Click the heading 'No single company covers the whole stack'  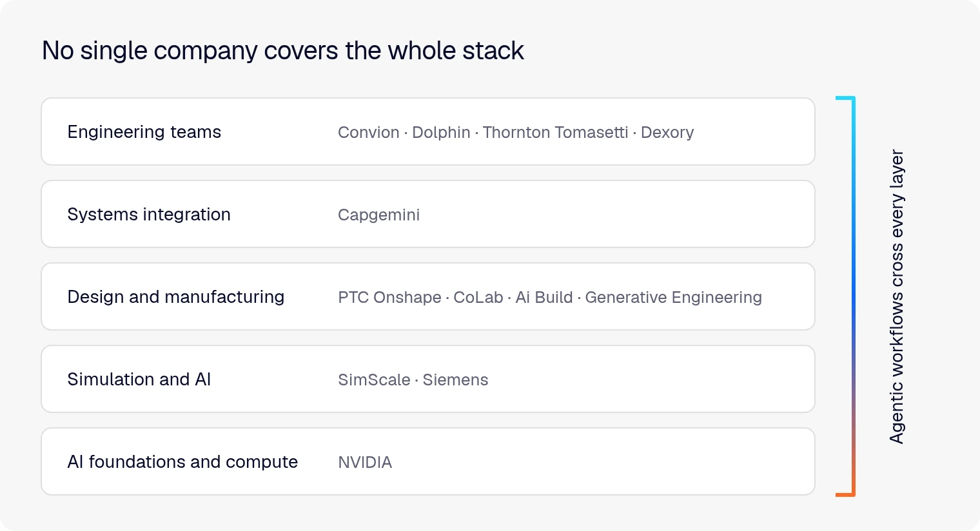283,50
